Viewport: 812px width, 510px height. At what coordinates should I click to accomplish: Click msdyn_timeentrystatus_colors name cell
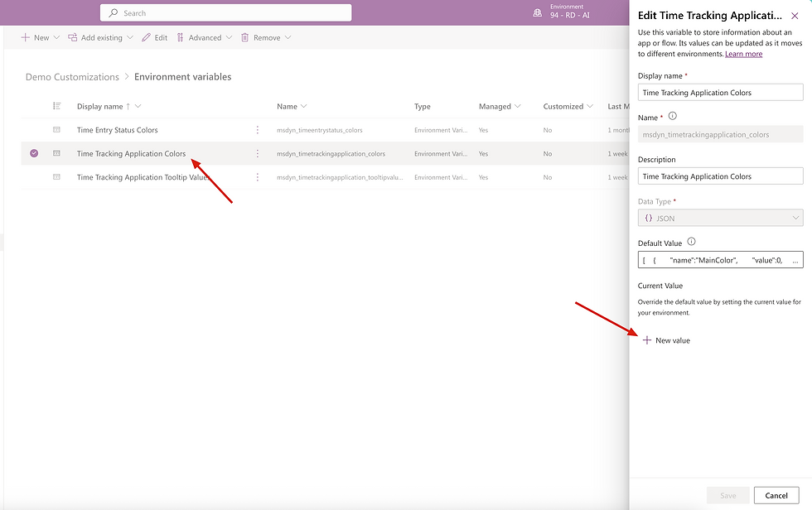(x=320, y=130)
